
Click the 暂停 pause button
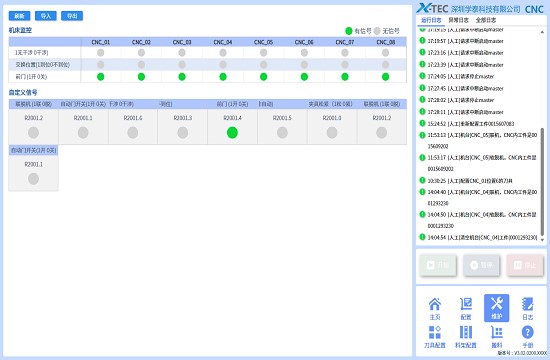point(481,265)
